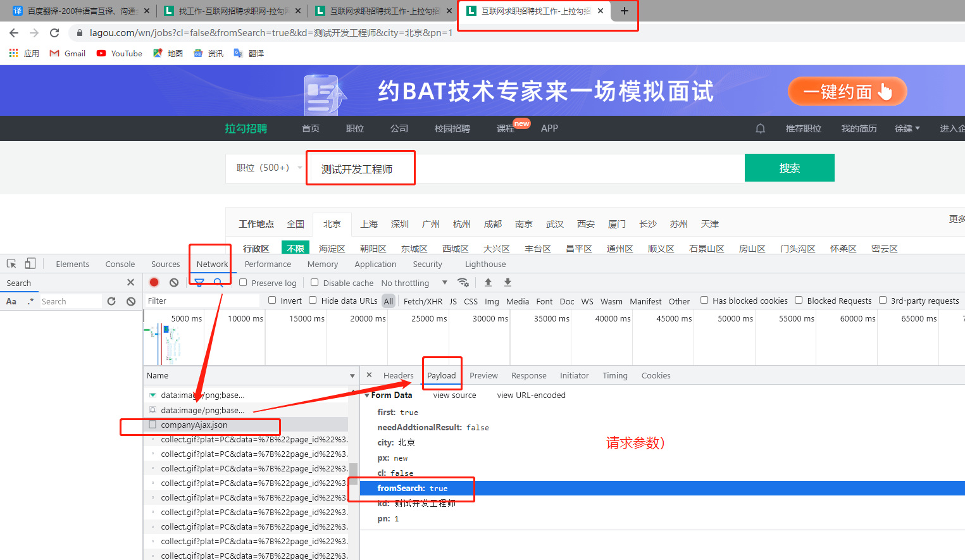Viewport: 965px width, 560px height.
Task: Clear the network log
Action: coord(174,283)
